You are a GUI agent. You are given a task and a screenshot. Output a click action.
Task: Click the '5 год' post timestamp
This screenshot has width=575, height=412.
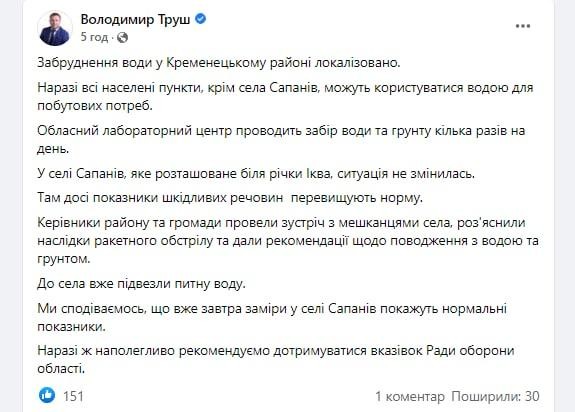pos(94,37)
